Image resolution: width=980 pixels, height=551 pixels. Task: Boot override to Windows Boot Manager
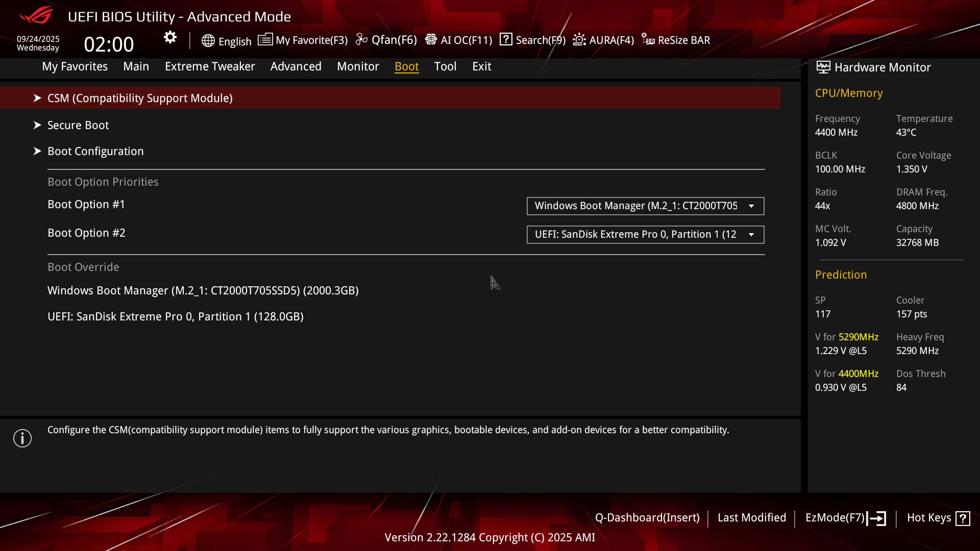tap(203, 290)
